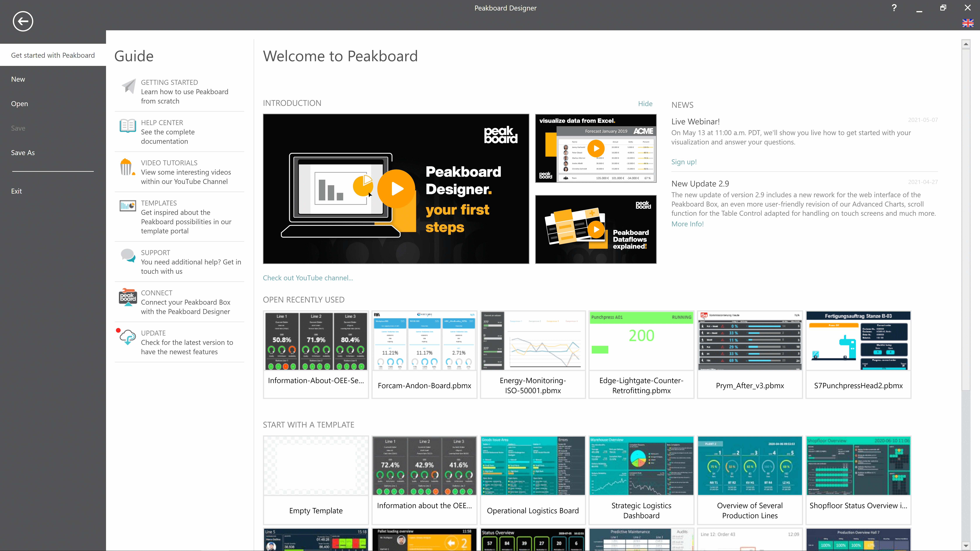Viewport: 980px width, 551px height.
Task: Click the Getting Started paper plane icon
Action: tap(129, 86)
